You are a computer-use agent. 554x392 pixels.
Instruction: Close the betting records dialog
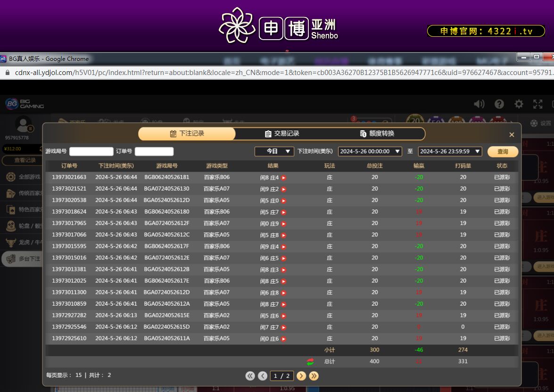pos(512,135)
